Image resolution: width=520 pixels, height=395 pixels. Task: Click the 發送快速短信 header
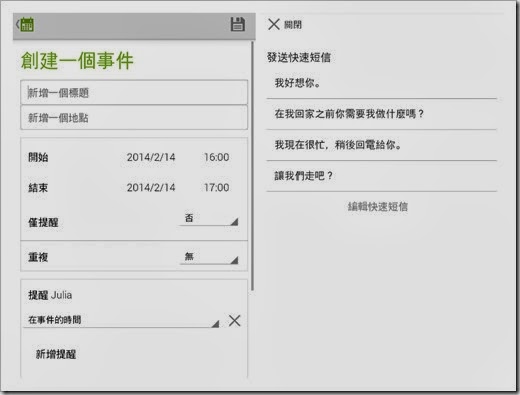click(299, 57)
